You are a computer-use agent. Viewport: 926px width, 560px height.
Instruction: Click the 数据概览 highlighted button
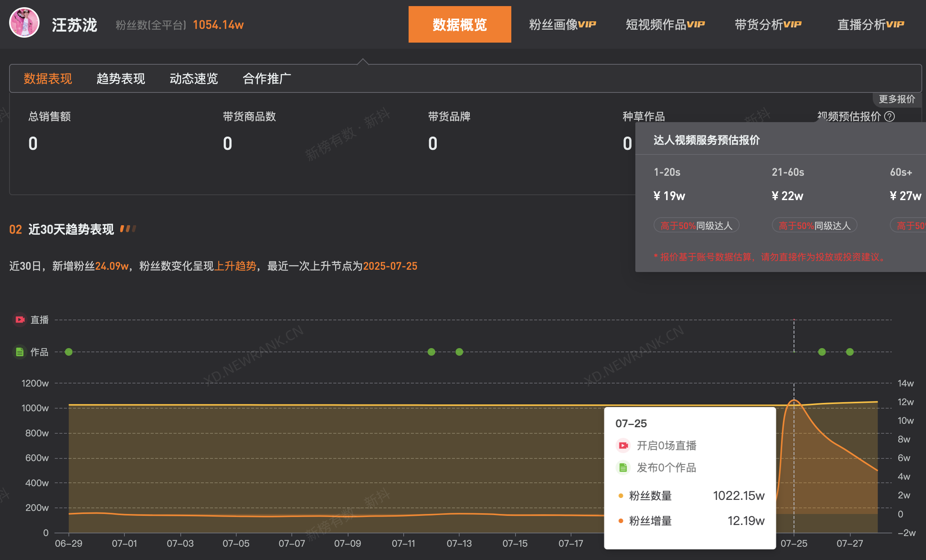[460, 24]
